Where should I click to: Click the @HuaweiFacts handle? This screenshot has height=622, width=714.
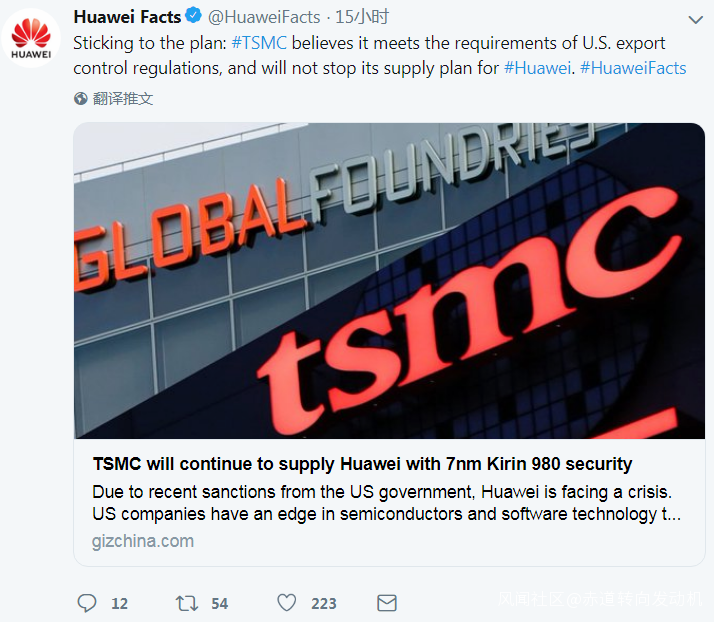pos(264,17)
